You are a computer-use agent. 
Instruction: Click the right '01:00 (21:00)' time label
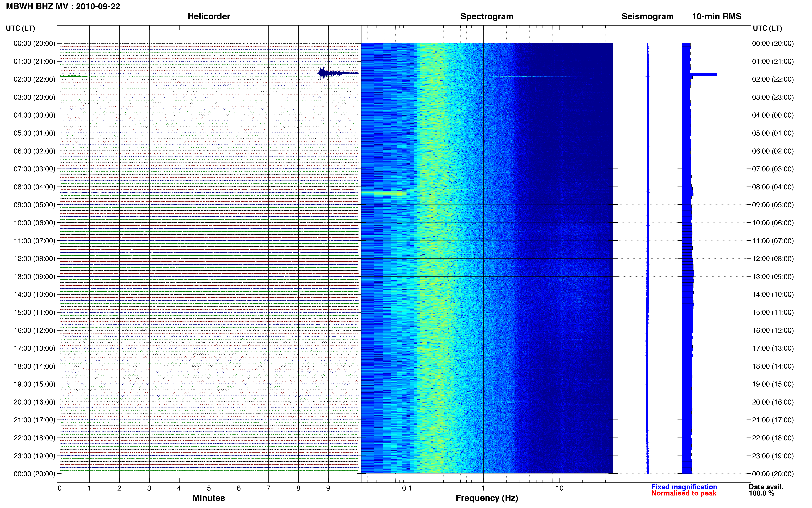pos(773,62)
